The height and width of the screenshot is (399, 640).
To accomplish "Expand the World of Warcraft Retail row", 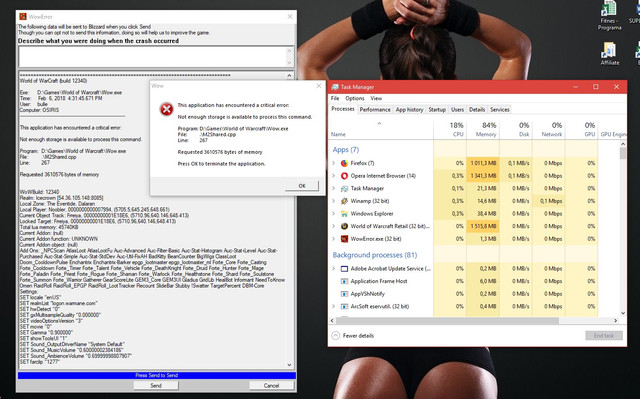I will tap(333, 226).
